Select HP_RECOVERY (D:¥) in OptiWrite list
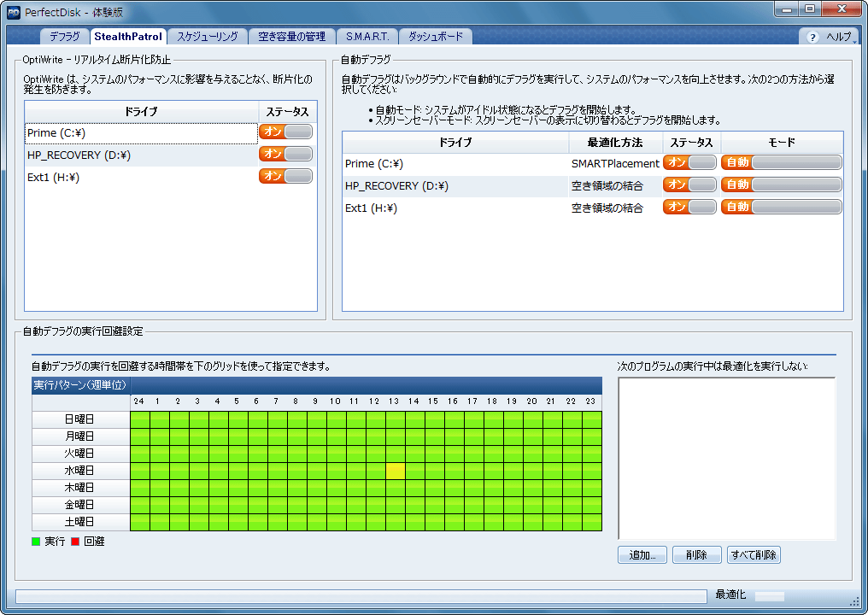Screen dimensions: 868x615 click(x=141, y=155)
